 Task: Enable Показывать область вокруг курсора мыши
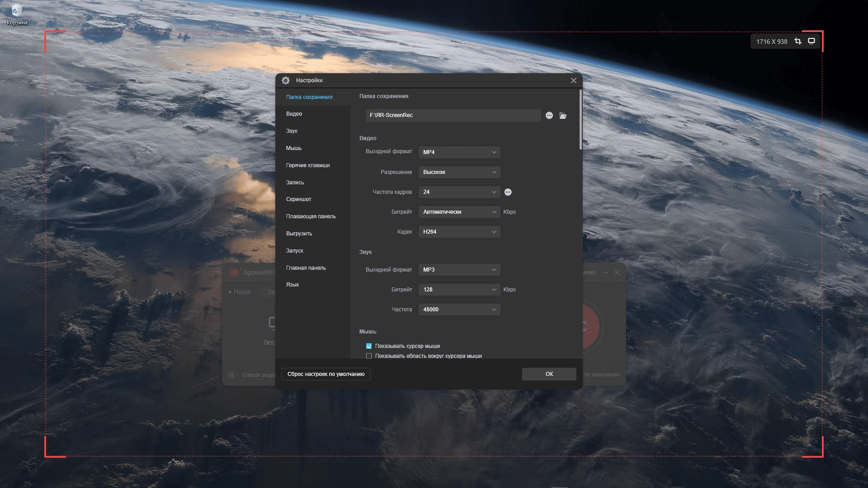369,356
